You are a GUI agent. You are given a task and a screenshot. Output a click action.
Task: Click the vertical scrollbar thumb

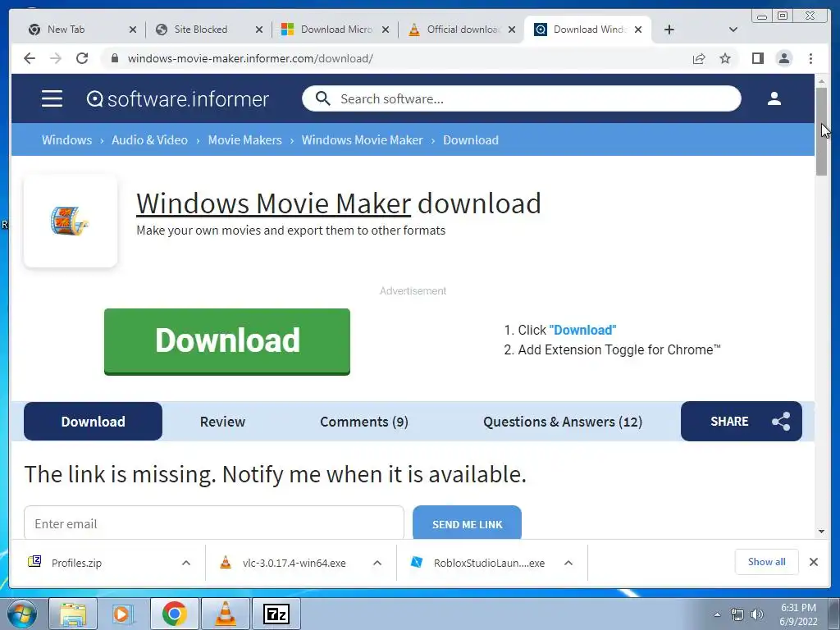[x=821, y=132]
